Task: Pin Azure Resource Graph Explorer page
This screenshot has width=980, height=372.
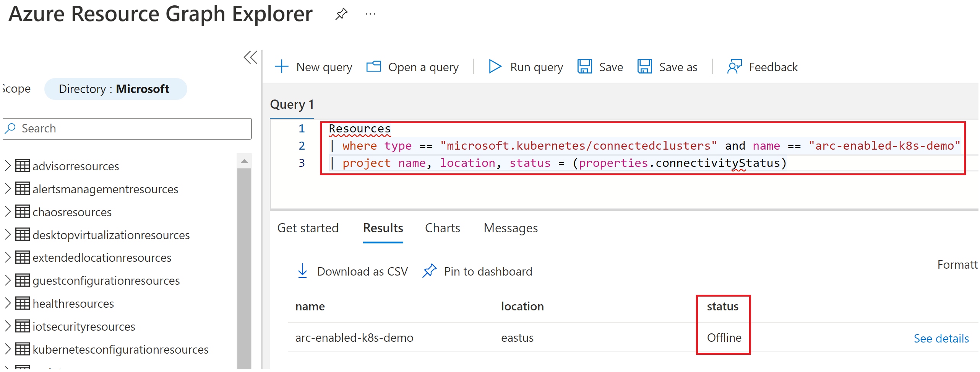Action: coord(341,14)
